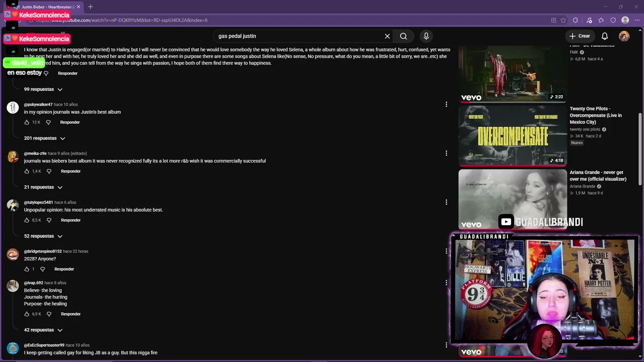
Task: Open @ivap.692's profile avatar
Action: 13,286
